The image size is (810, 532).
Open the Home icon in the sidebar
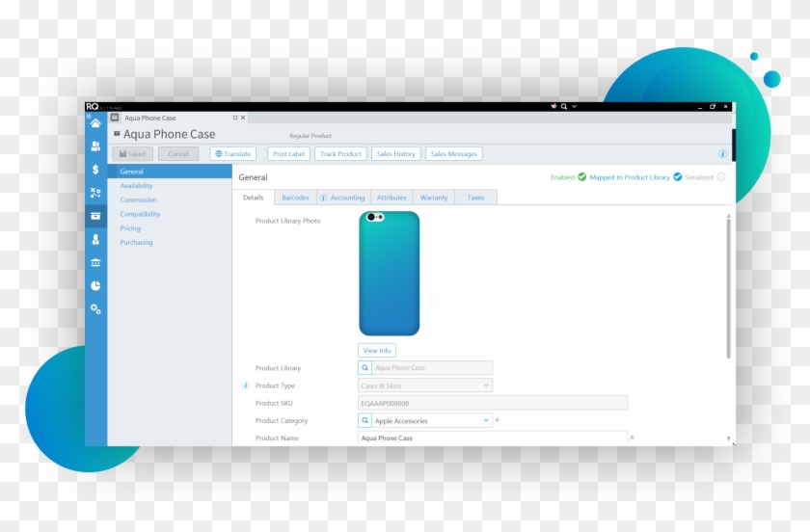tap(95, 123)
